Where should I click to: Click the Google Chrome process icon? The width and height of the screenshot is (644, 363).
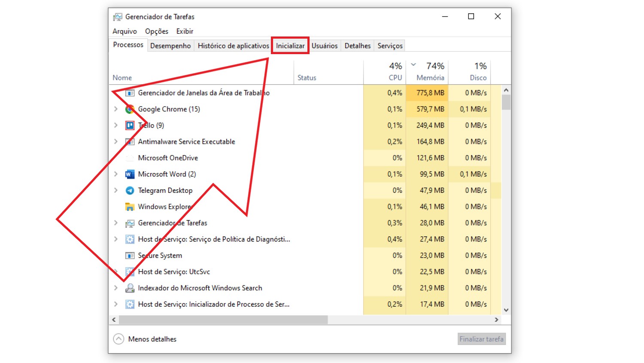(130, 109)
